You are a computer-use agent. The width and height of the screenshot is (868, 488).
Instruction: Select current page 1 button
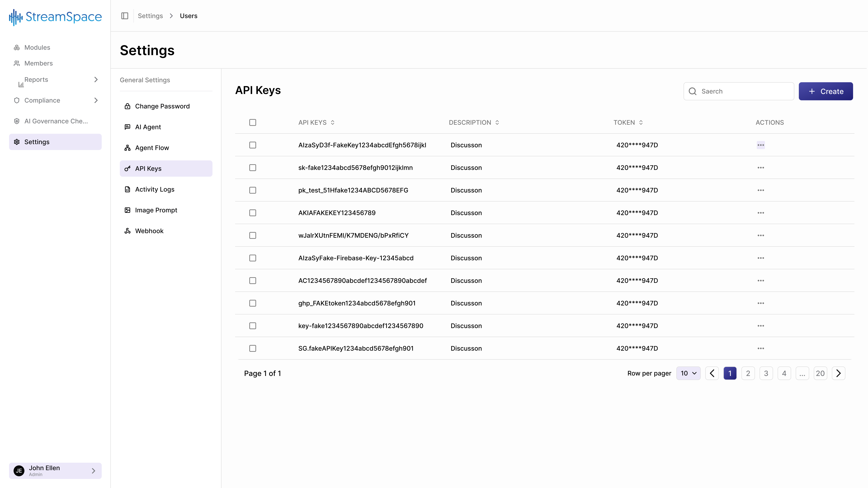coord(730,373)
